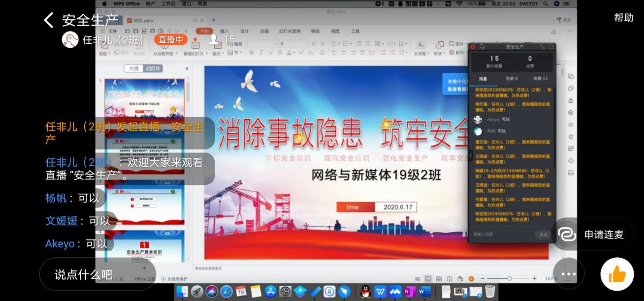Image resolution: width=644 pixels, height=301 pixels.
Task: Expand the 新建幻灯片 new slide dropdown
Action: [194, 53]
